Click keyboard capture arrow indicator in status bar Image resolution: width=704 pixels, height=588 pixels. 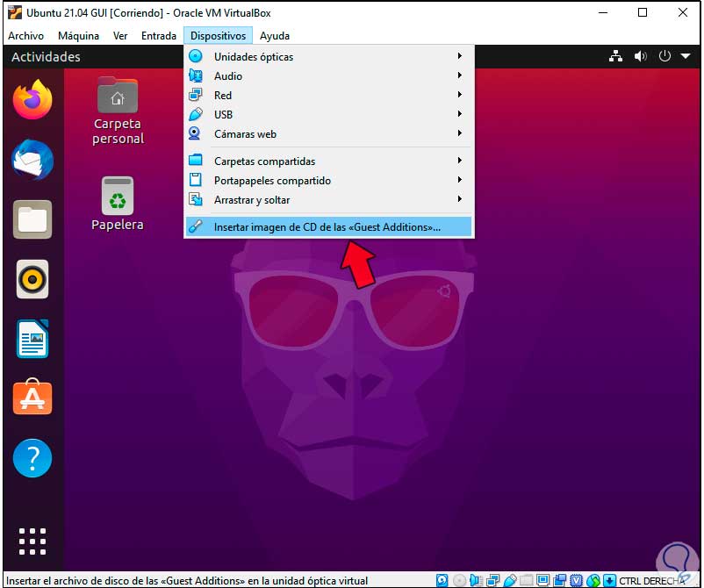(609, 580)
